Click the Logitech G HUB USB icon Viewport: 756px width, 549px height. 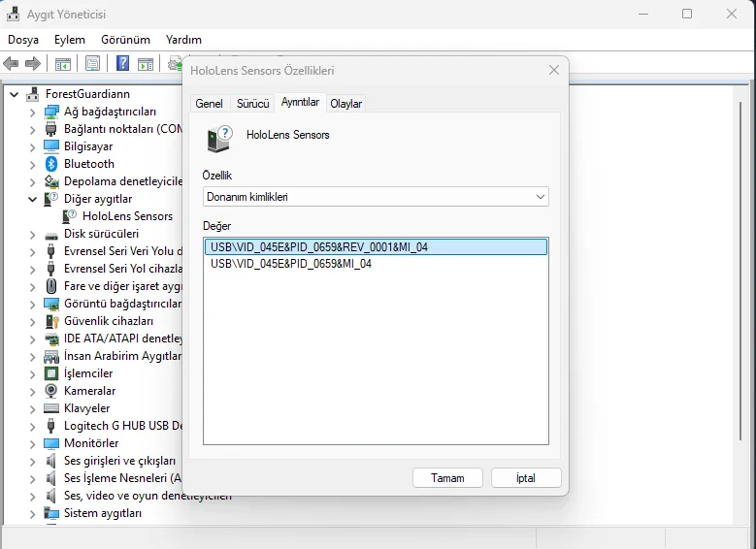click(x=51, y=426)
